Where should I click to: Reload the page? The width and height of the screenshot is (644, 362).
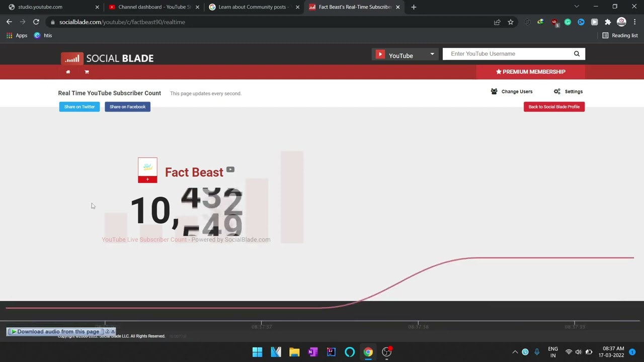36,22
